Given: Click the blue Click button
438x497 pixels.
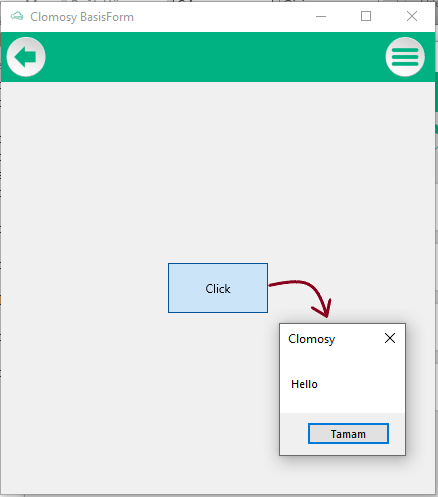Looking at the screenshot, I should (218, 288).
